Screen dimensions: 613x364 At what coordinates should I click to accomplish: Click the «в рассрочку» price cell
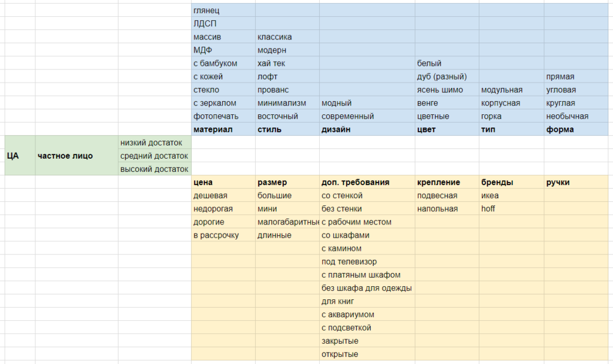click(x=223, y=235)
